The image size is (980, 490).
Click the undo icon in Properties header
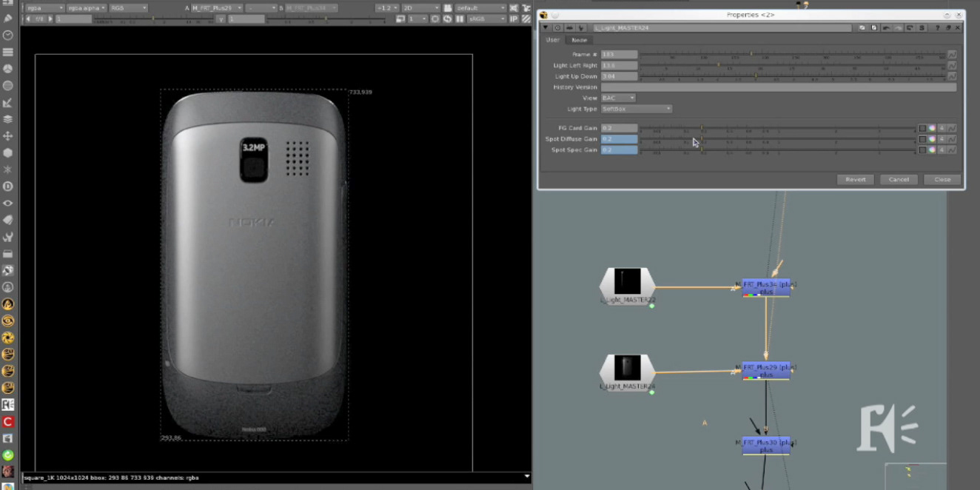(x=886, y=28)
